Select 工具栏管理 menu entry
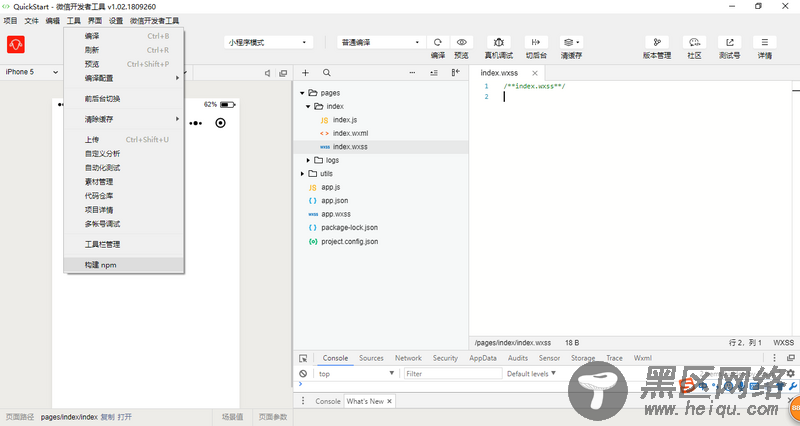The image size is (800, 426). [124, 244]
